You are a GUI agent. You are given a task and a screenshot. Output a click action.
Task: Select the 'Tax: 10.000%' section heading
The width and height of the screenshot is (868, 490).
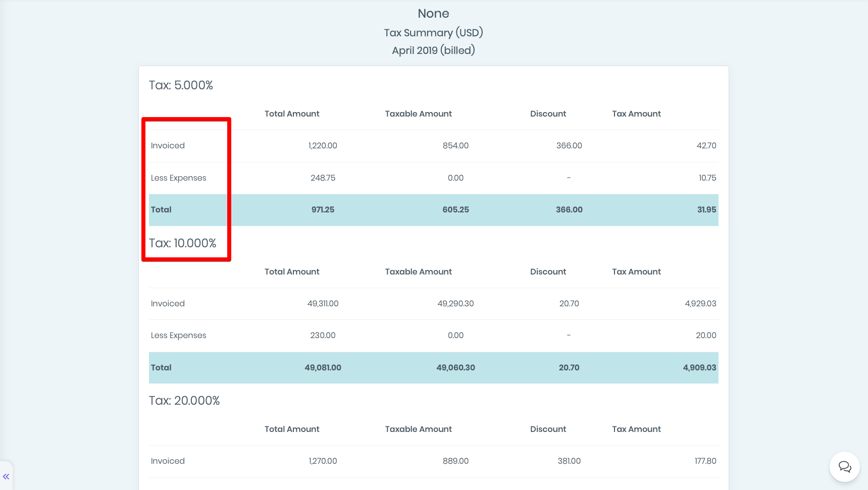click(x=182, y=243)
